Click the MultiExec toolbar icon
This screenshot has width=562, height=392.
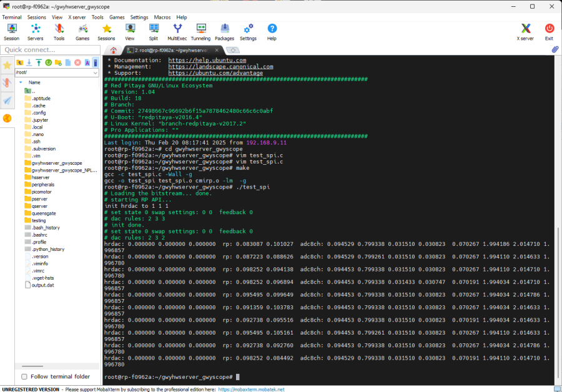[x=177, y=32]
